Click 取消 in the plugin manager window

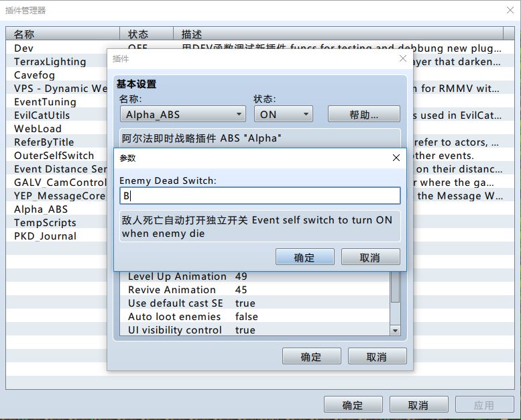click(x=418, y=405)
